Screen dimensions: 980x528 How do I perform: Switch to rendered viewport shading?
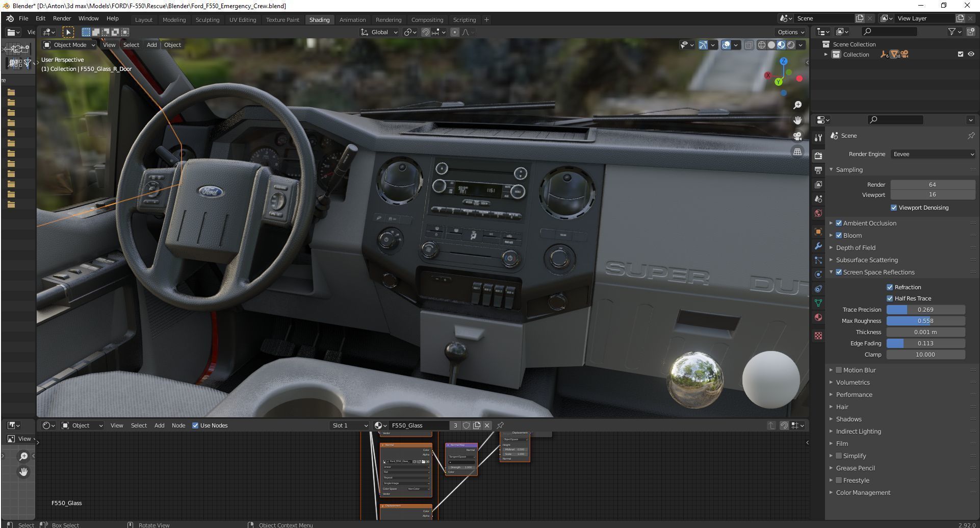[791, 45]
